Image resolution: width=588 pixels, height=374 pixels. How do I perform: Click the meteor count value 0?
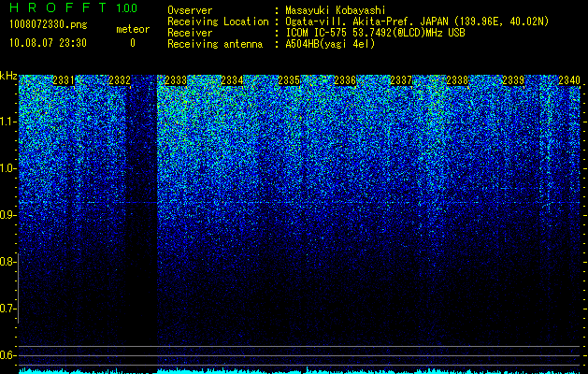coord(133,43)
